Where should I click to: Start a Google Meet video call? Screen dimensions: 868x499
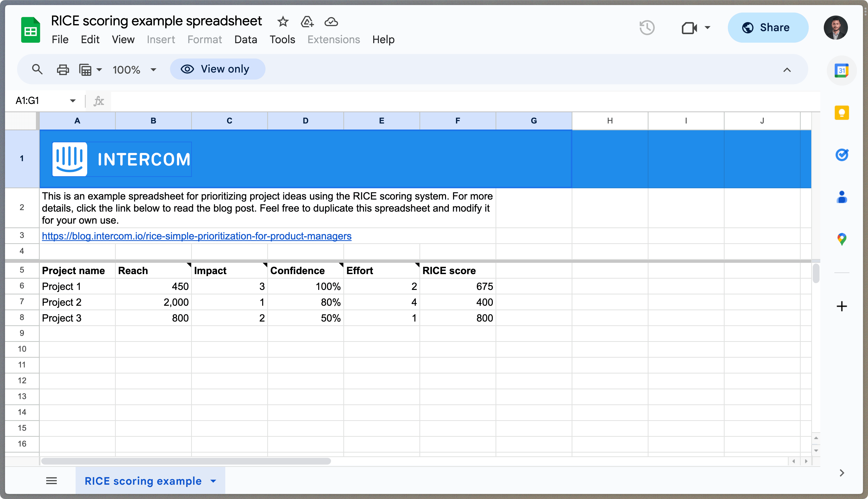(690, 28)
